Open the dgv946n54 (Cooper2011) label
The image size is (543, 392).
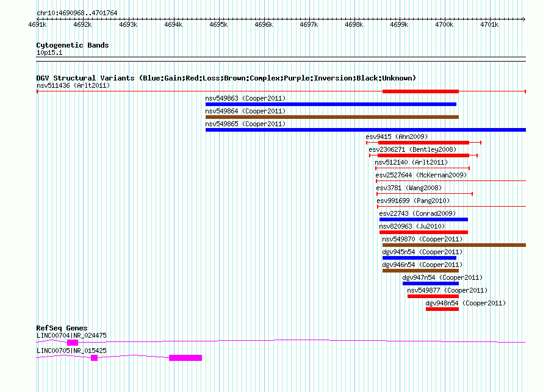coord(422,265)
